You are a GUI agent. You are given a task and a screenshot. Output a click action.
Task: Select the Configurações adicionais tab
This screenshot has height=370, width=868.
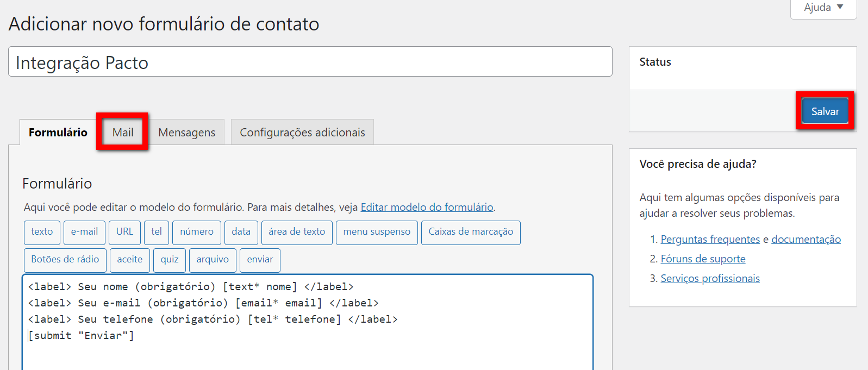tap(302, 133)
